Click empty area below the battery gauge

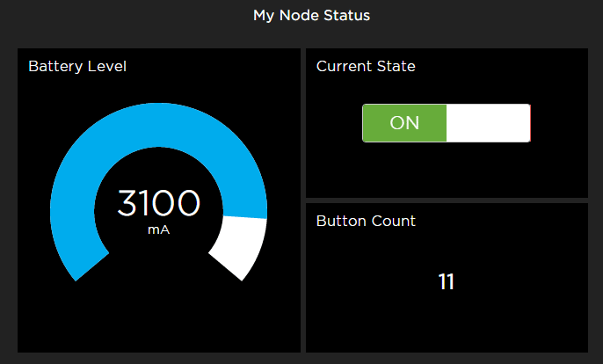pos(158,319)
